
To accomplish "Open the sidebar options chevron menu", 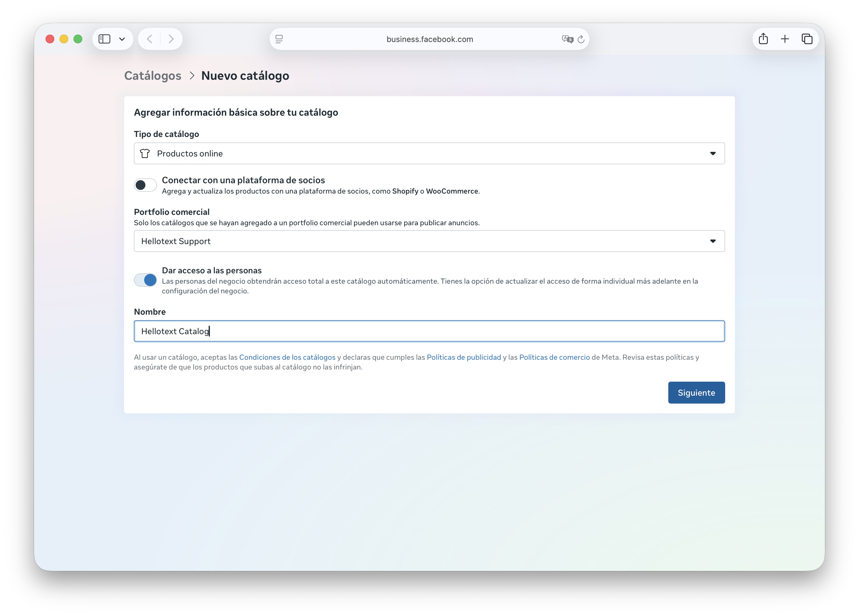I will [122, 39].
